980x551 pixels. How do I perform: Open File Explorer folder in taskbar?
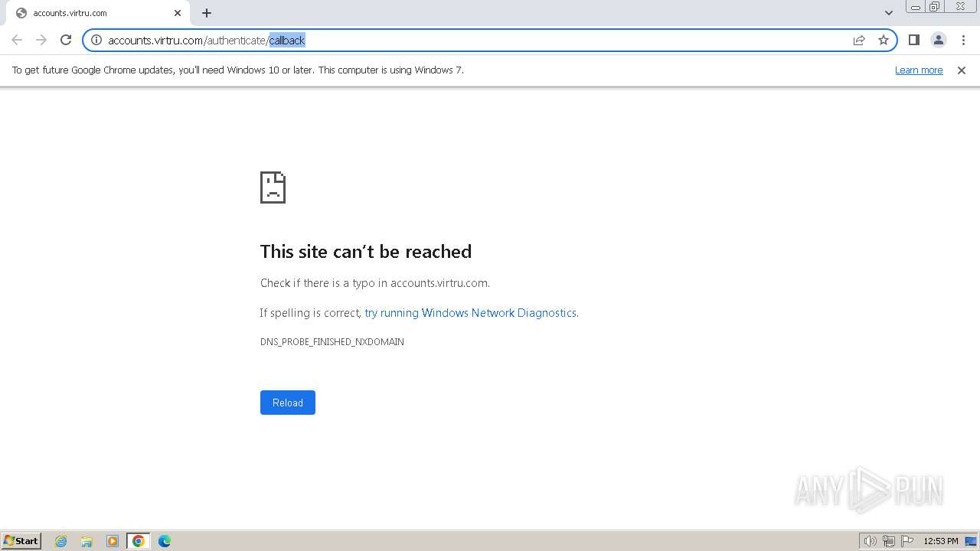[87, 541]
